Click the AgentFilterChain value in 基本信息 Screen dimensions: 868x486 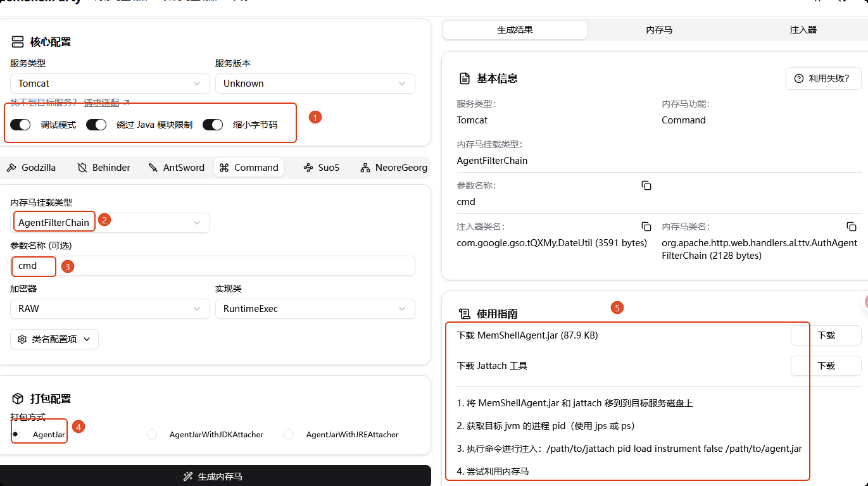point(492,161)
